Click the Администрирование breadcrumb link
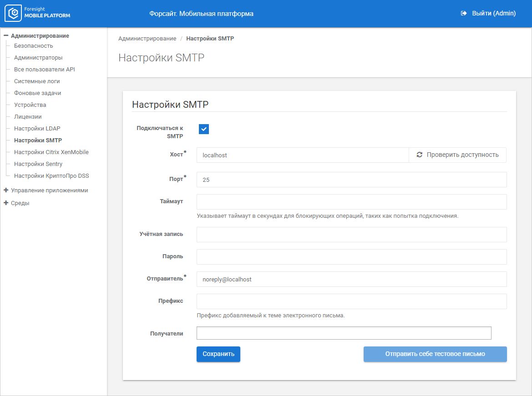 [x=147, y=39]
